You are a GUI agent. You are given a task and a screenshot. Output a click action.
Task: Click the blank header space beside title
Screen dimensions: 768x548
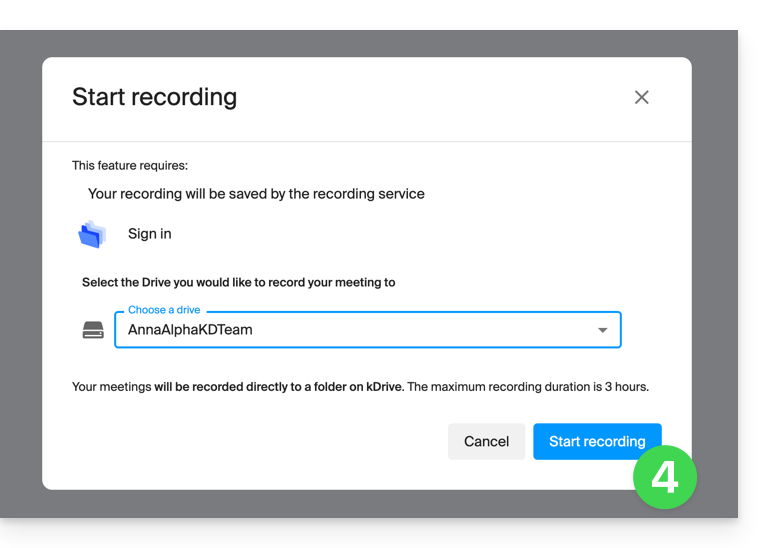click(x=430, y=97)
